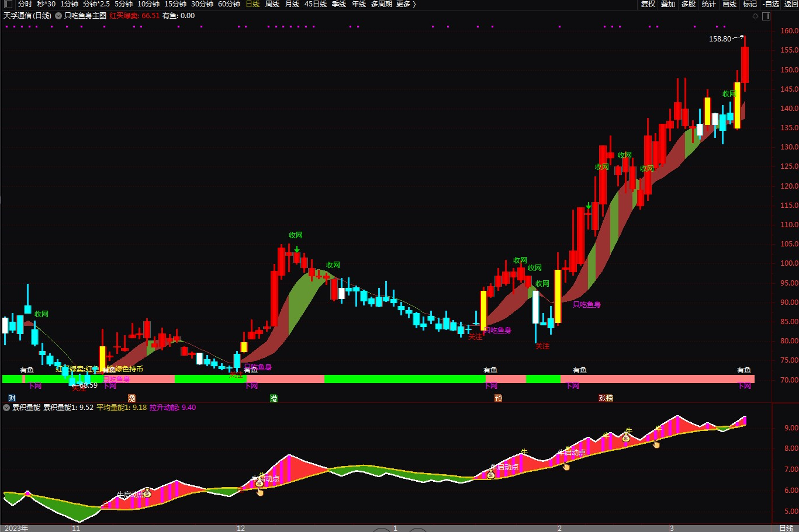
Task: Switch to 周线 weekly chart
Action: tap(272, 4)
